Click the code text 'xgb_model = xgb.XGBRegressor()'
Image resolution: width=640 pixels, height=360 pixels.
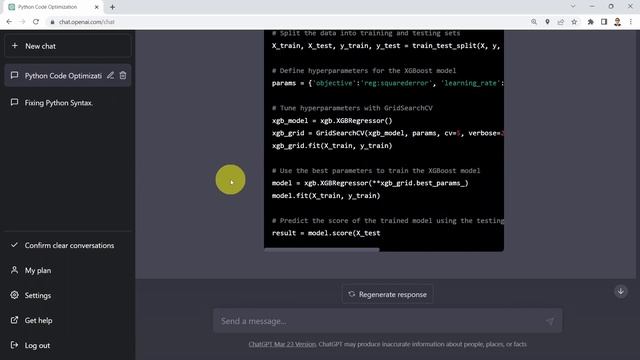(332, 121)
